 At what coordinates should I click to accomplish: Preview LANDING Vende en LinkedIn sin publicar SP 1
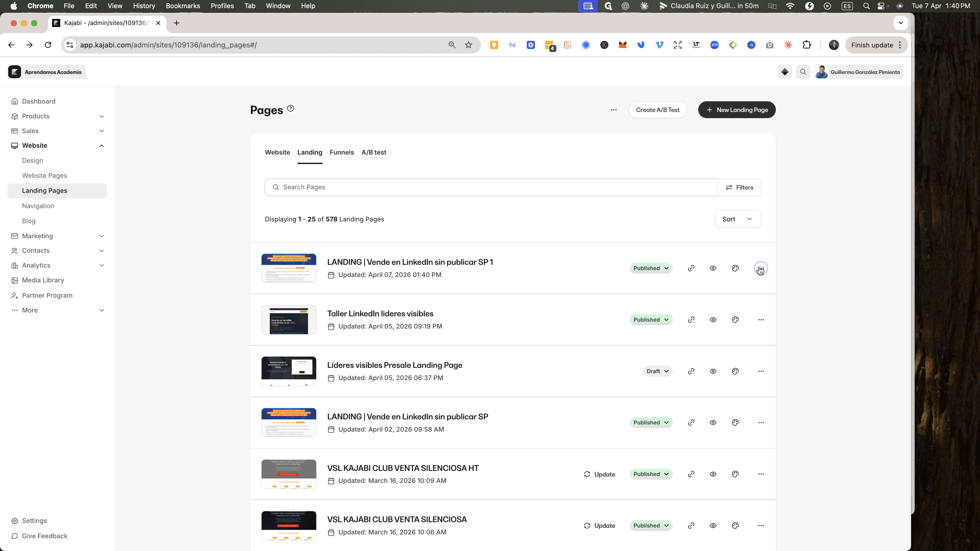[x=713, y=268]
